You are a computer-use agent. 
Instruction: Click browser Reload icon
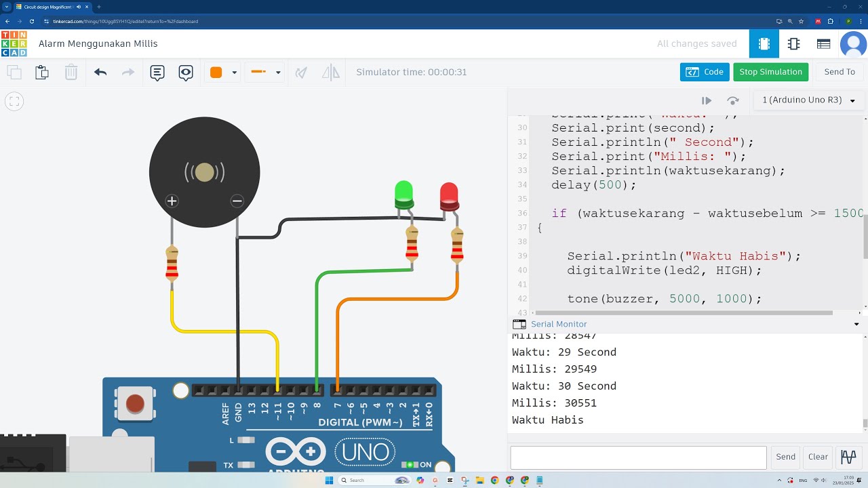tap(32, 21)
